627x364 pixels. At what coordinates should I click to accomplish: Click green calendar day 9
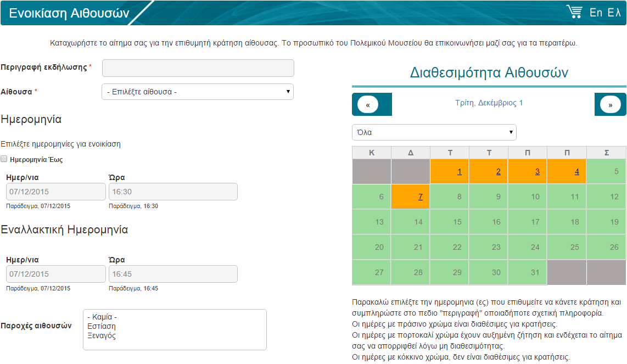[x=489, y=197]
